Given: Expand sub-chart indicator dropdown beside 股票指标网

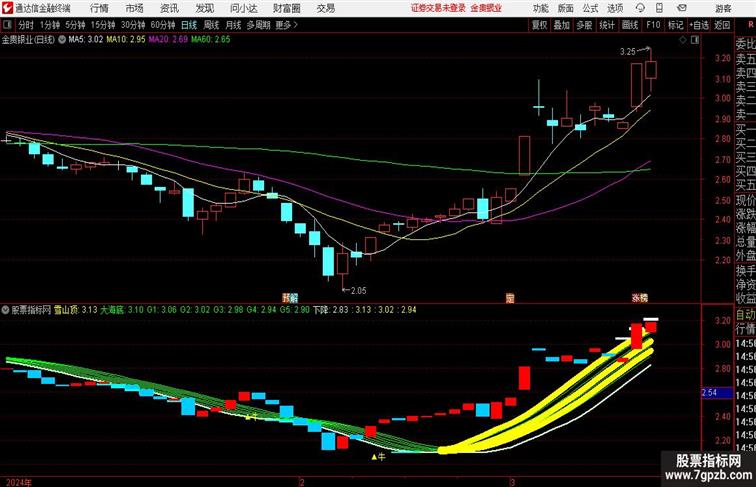Looking at the screenshot, I should [5, 310].
